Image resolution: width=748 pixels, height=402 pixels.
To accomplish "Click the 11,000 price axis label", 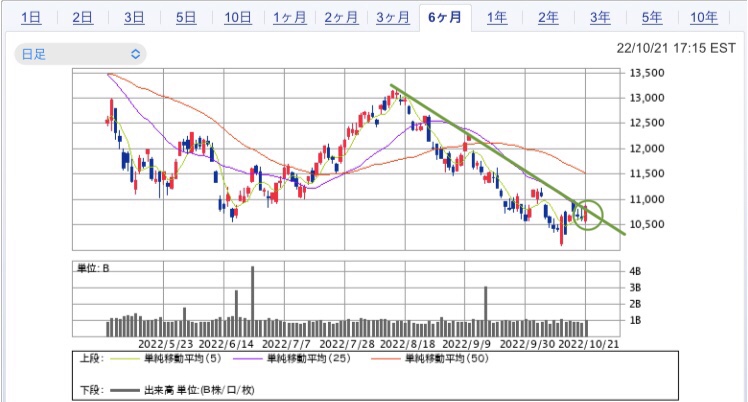I will pyautogui.click(x=647, y=199).
